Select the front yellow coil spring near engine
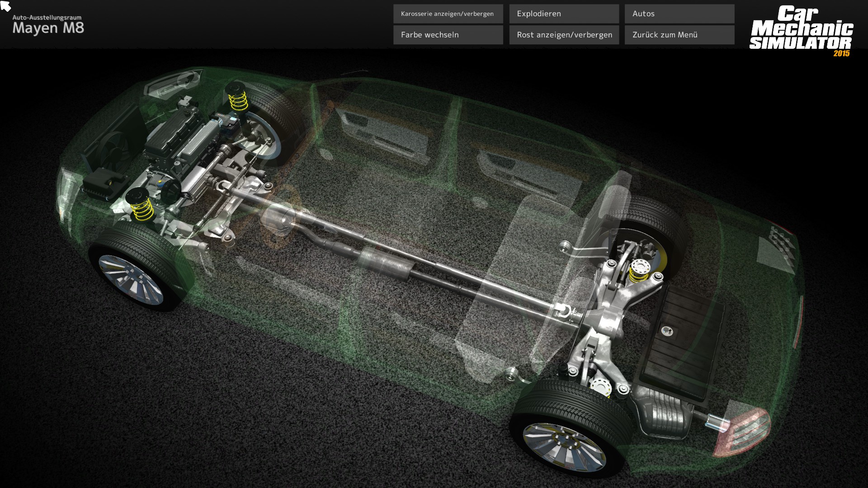The height and width of the screenshot is (488, 868). [142, 208]
